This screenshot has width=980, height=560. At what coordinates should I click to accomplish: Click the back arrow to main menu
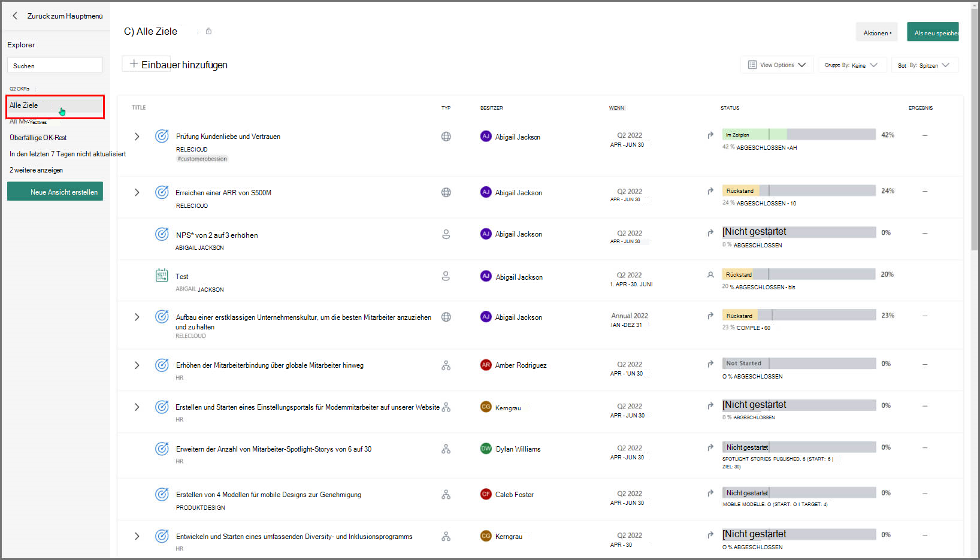pyautogui.click(x=15, y=16)
